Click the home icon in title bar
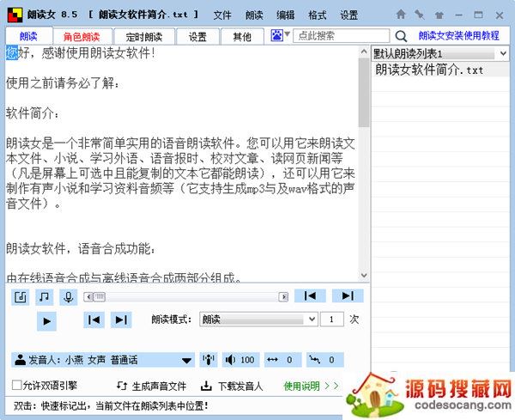515x420 pixels. (x=401, y=15)
